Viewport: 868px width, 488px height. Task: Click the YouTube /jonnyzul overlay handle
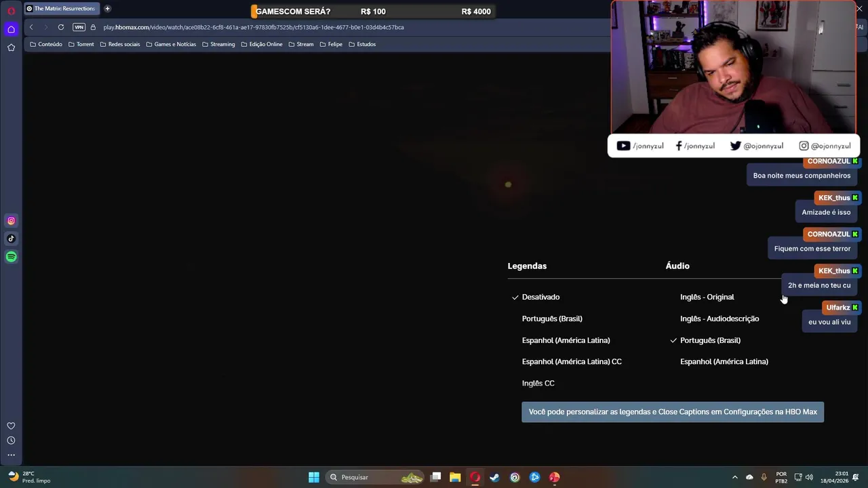coord(640,146)
